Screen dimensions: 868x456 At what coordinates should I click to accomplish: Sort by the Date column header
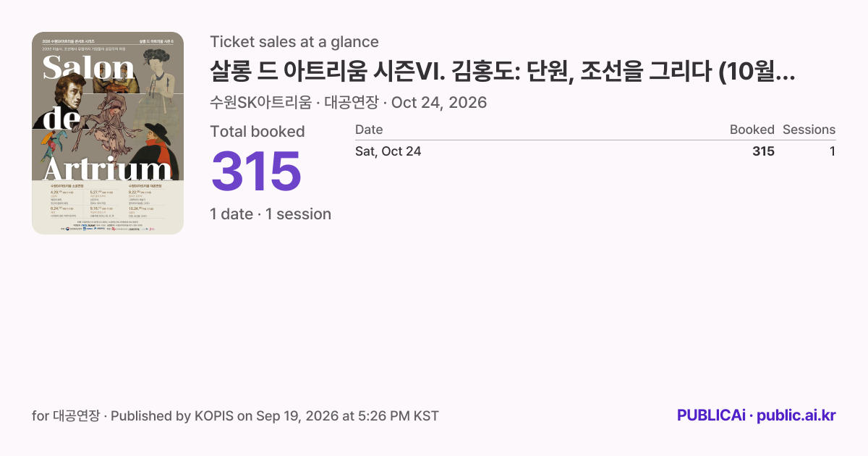click(369, 130)
